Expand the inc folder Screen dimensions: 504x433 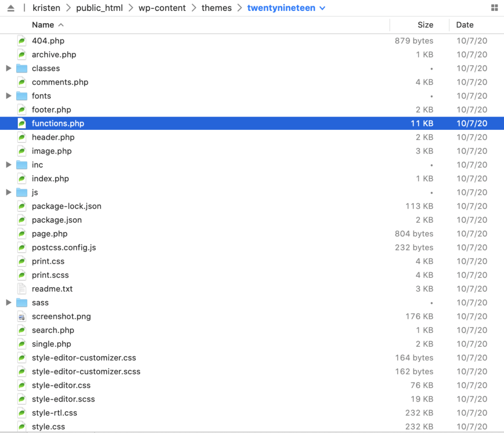point(9,165)
